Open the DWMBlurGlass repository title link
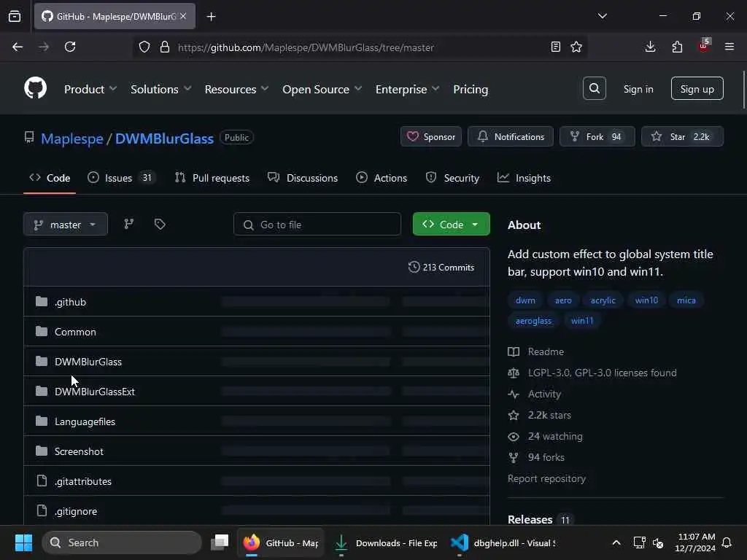Image resolution: width=747 pixels, height=560 pixels. click(x=164, y=139)
